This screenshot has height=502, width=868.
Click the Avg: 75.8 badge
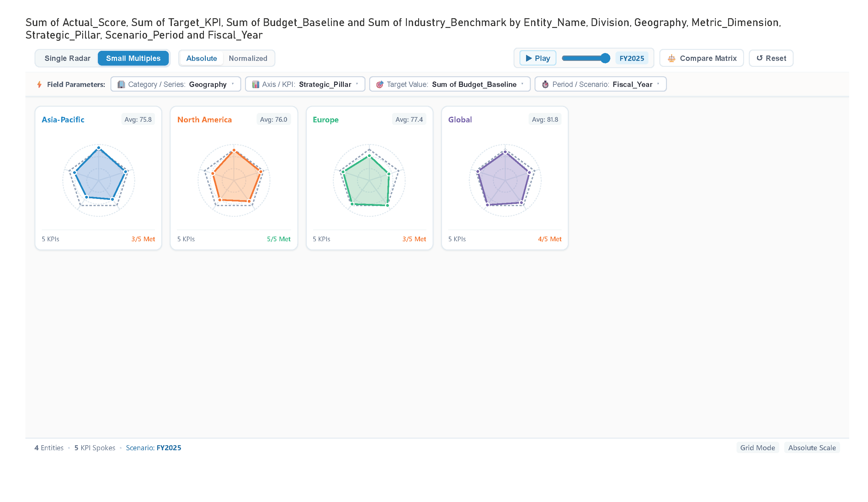[x=138, y=120]
